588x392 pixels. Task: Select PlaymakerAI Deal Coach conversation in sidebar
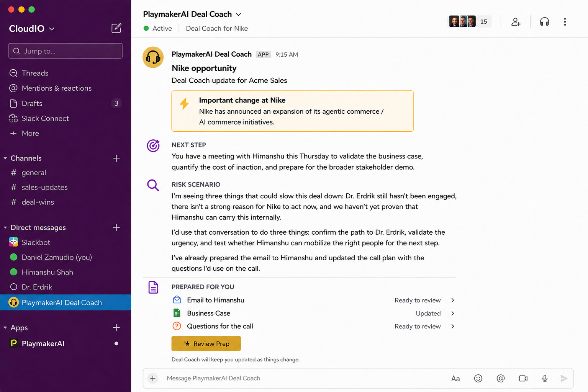(66, 302)
